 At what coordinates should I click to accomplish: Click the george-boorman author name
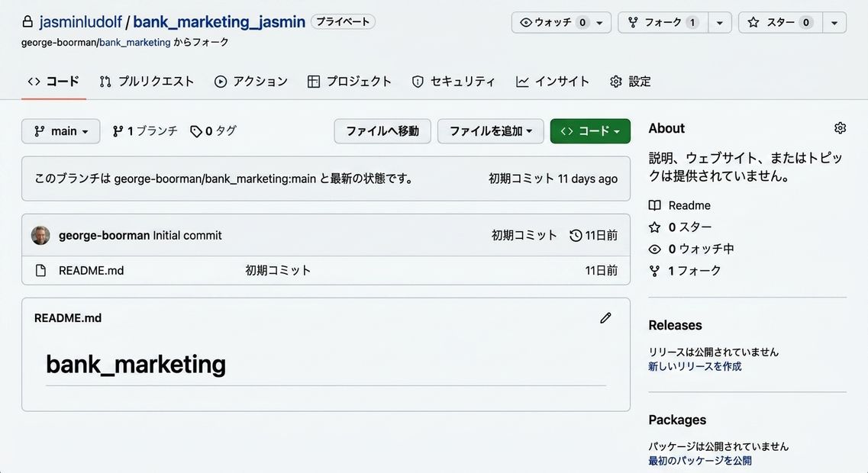[x=104, y=235]
